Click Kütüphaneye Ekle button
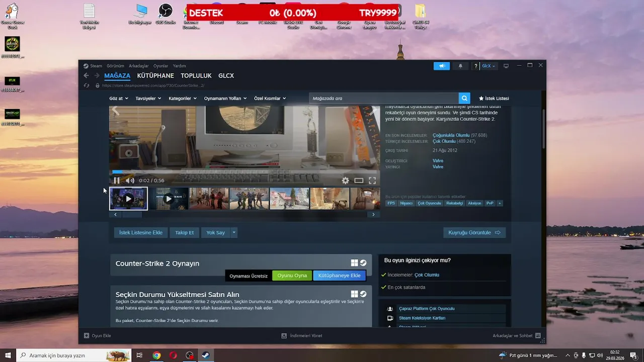This screenshot has width=644, height=362. pos(340,276)
